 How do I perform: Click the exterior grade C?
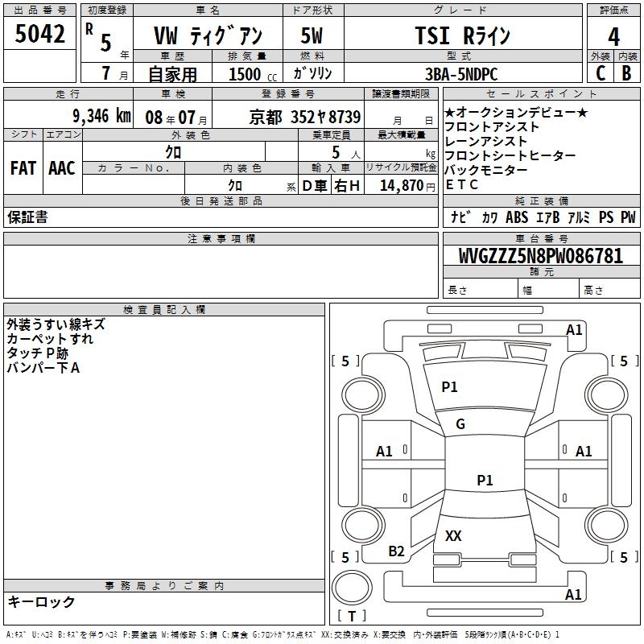pos(601,73)
